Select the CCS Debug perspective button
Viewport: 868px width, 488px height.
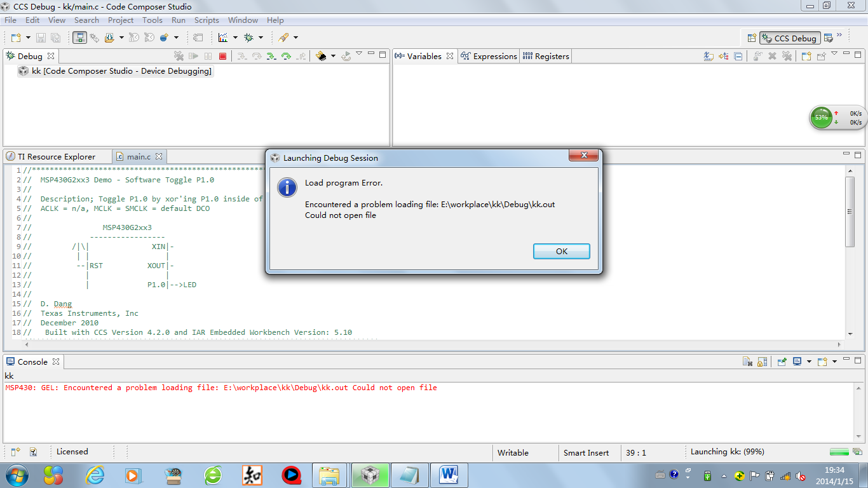790,38
